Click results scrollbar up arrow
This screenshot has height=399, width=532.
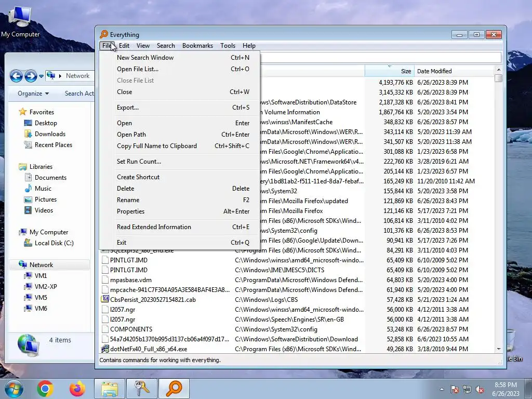point(498,70)
